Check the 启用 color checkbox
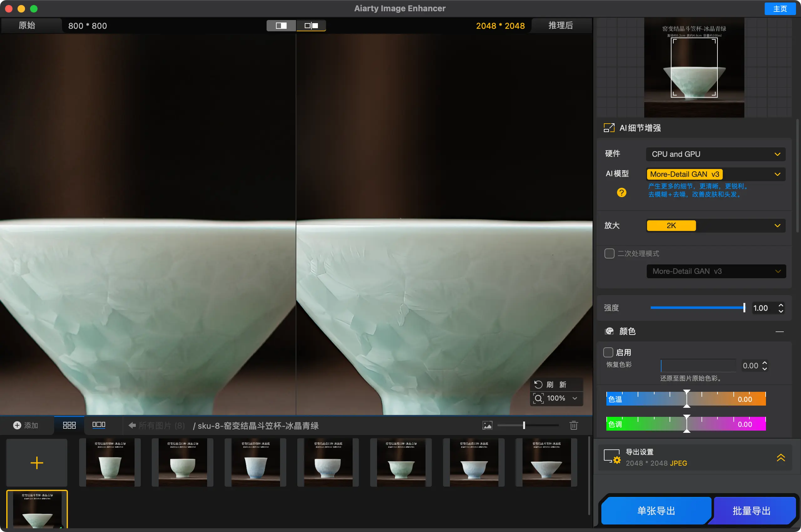801x532 pixels. pos(608,352)
